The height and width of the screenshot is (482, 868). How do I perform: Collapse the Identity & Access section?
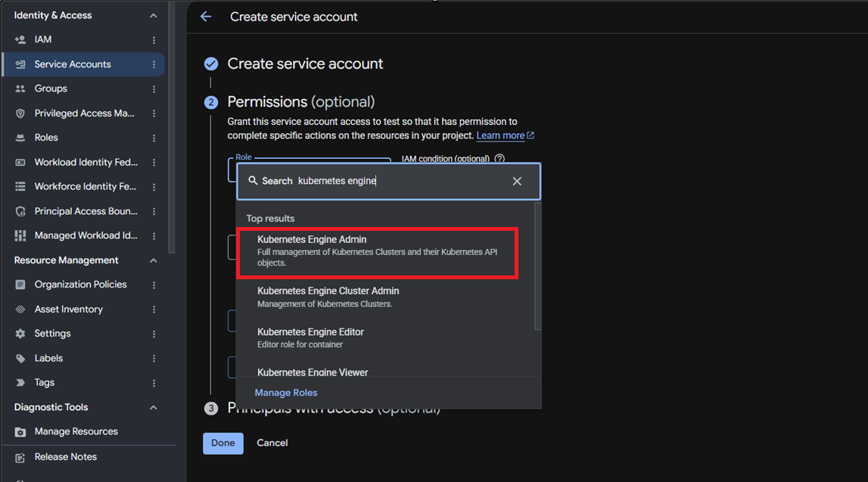pos(154,15)
